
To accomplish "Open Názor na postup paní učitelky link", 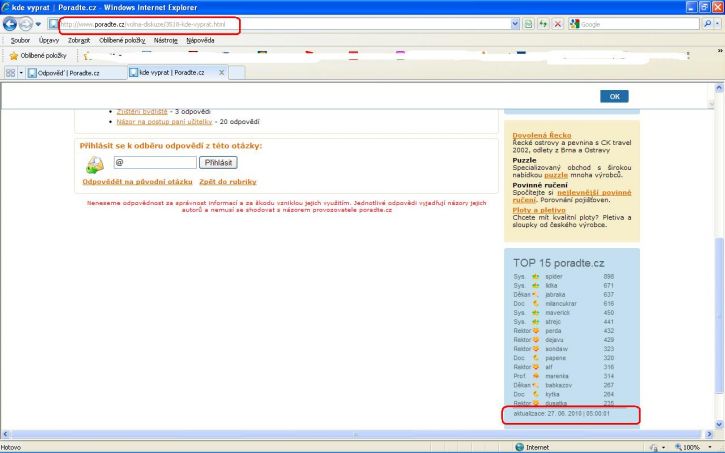I will tap(164, 122).
